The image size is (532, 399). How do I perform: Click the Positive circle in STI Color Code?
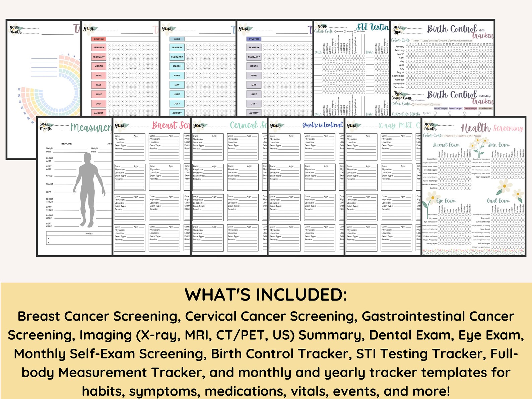(x=335, y=31)
